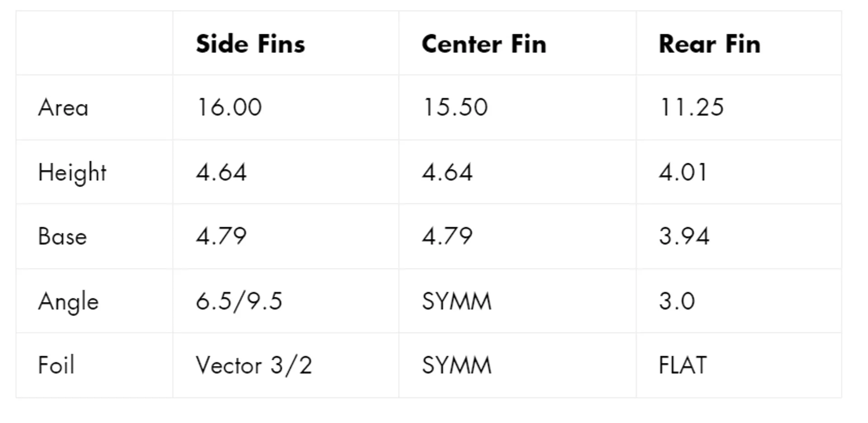Image resolution: width=868 pixels, height=423 pixels.
Task: Click the Side Fins angle 6.5/9.5
Action: pyautogui.click(x=239, y=301)
